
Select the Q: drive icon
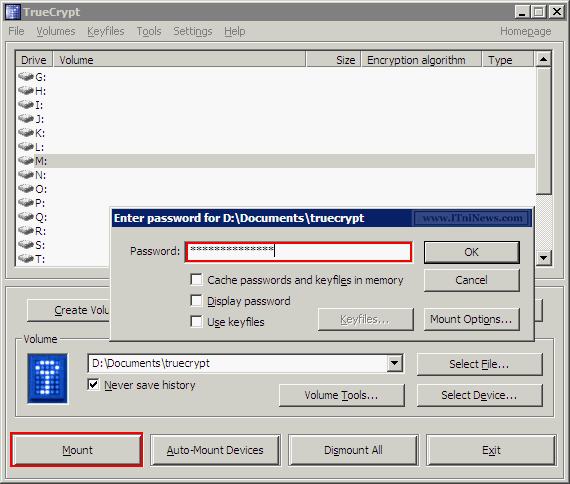tap(26, 216)
